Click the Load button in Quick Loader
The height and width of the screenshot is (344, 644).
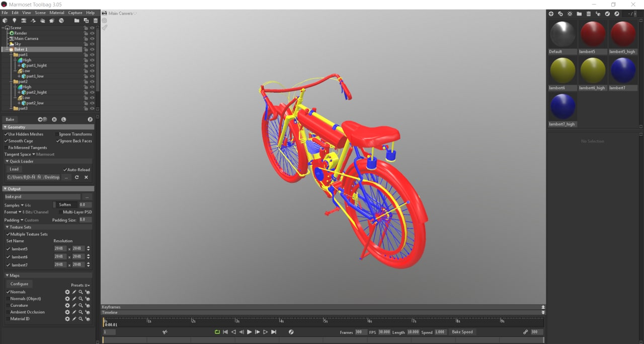pos(14,169)
